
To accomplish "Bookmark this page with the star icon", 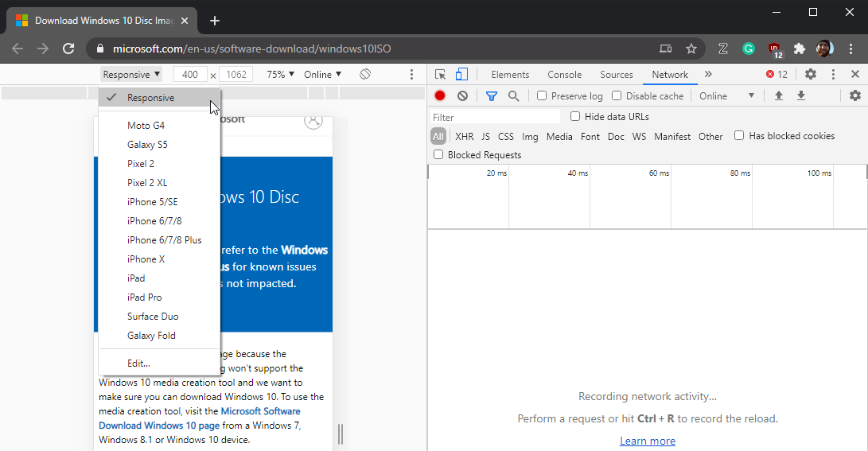I will click(x=691, y=49).
